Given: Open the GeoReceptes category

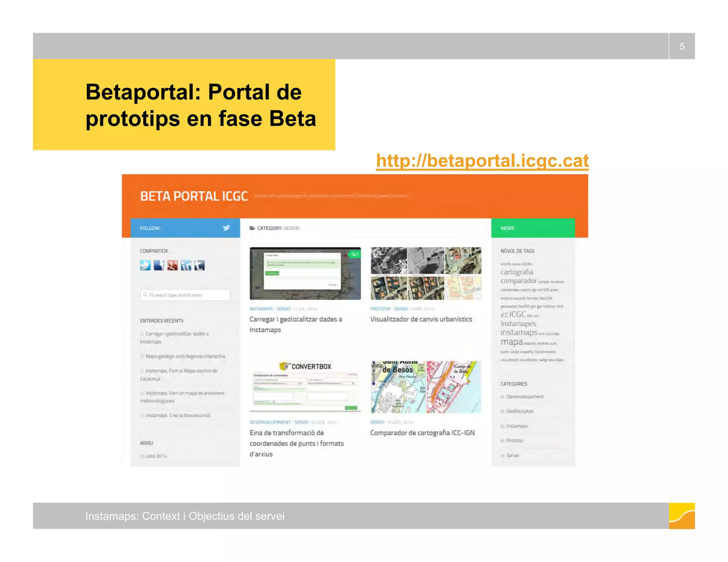Looking at the screenshot, I should (520, 411).
